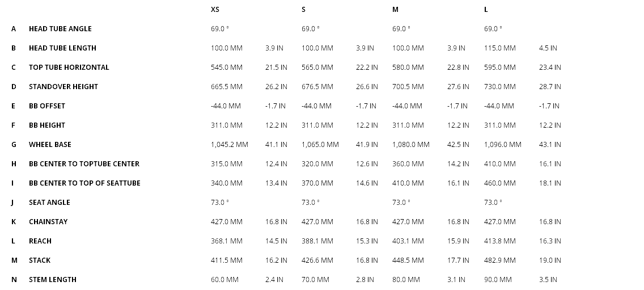Click the 595.0 MM top tube value
644x290 pixels.
pos(500,68)
